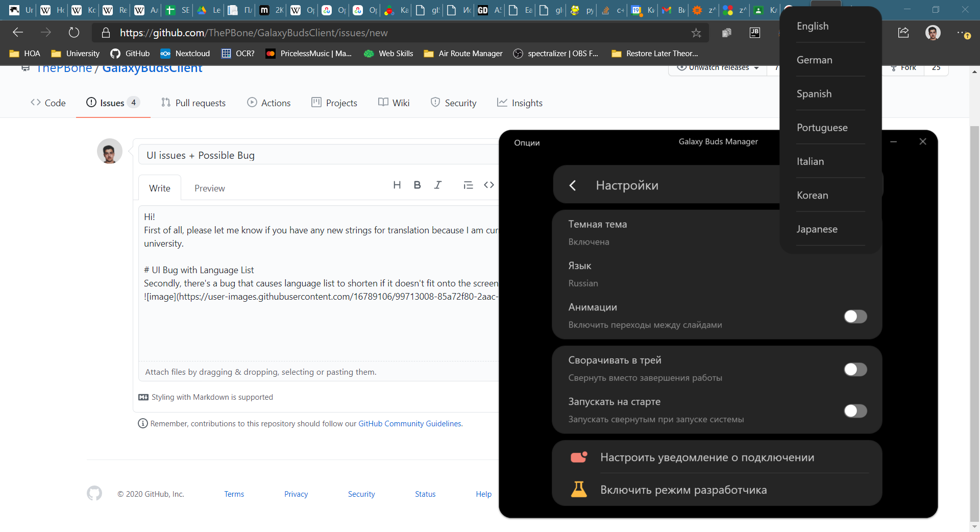Select Korean language entry
980x532 pixels.
pyautogui.click(x=830, y=195)
